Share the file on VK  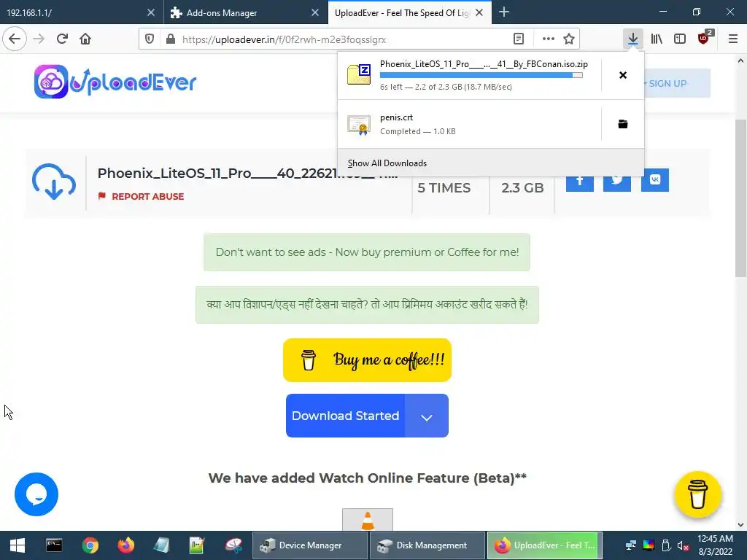click(655, 180)
